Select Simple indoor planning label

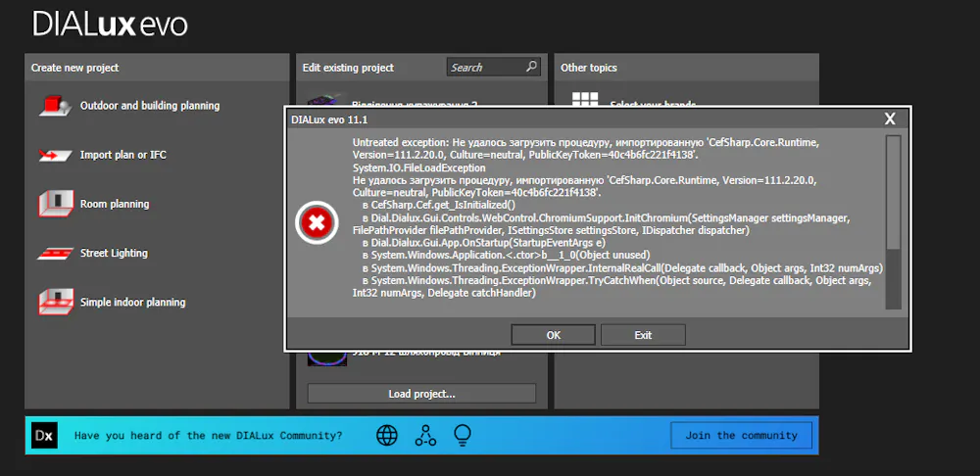132,302
